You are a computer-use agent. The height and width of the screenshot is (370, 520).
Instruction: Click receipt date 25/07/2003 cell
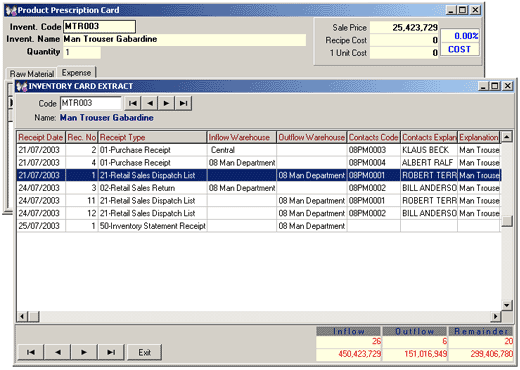pyautogui.click(x=41, y=226)
